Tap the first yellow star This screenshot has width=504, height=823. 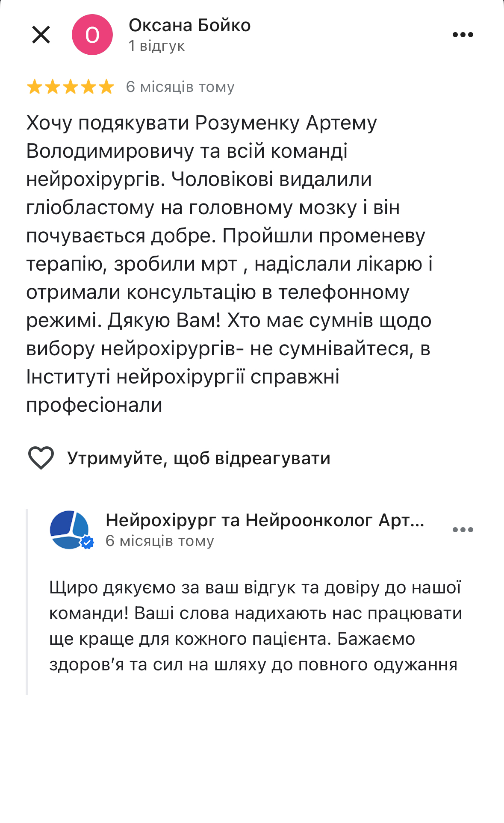point(34,87)
